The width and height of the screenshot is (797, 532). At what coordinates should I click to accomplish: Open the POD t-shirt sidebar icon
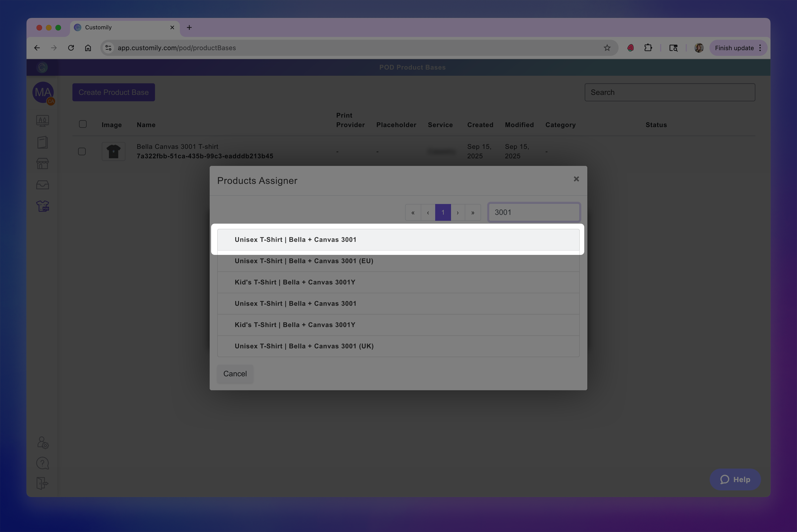42,206
